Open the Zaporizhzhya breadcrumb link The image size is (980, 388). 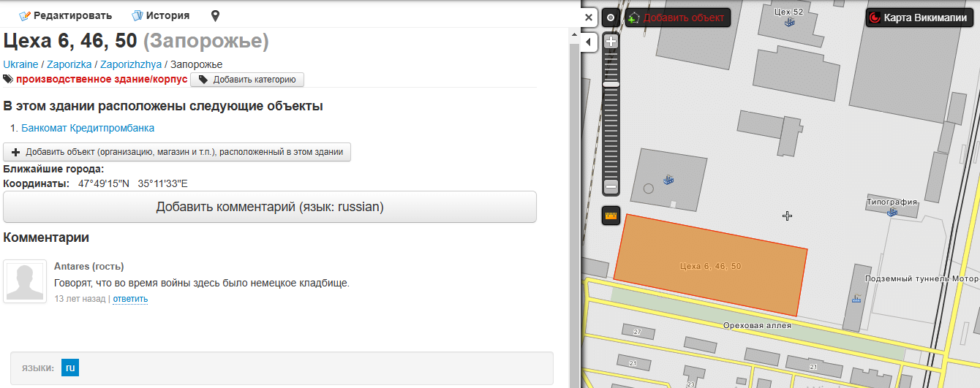tap(131, 64)
